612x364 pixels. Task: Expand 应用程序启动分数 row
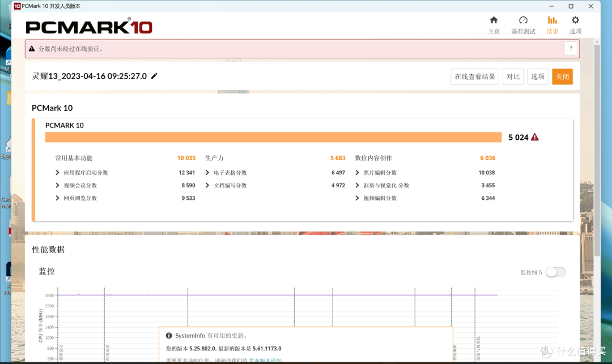[57, 173]
